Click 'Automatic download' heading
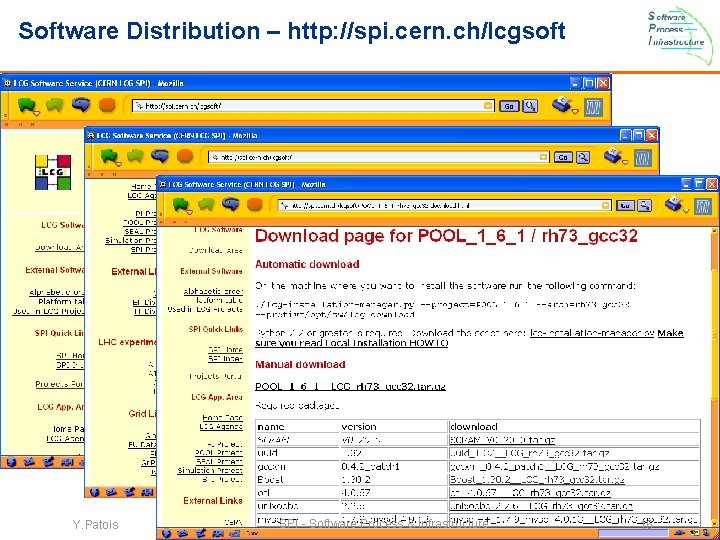The width and height of the screenshot is (720, 540). (x=307, y=264)
